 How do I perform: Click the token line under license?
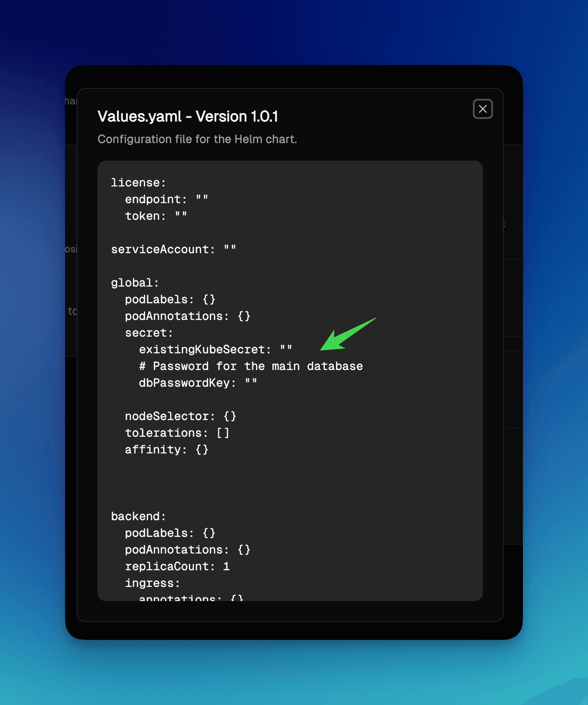click(156, 216)
